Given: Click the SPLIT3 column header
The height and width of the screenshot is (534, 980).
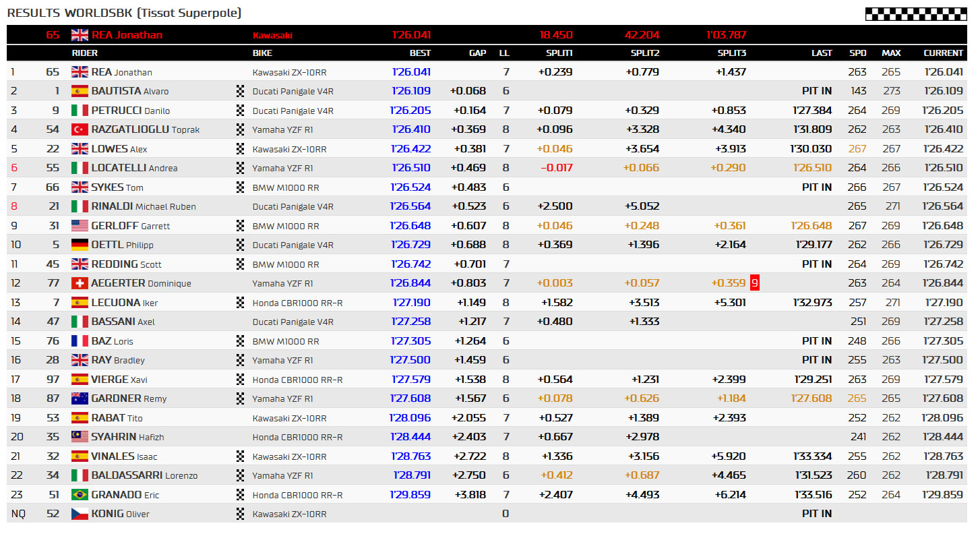Looking at the screenshot, I should [x=732, y=53].
